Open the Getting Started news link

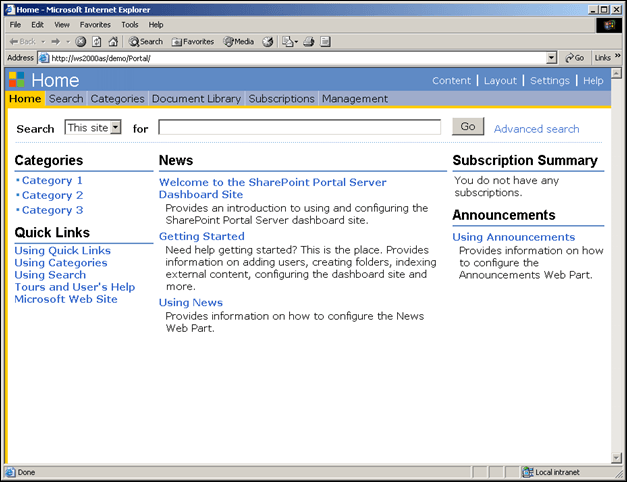[202, 236]
